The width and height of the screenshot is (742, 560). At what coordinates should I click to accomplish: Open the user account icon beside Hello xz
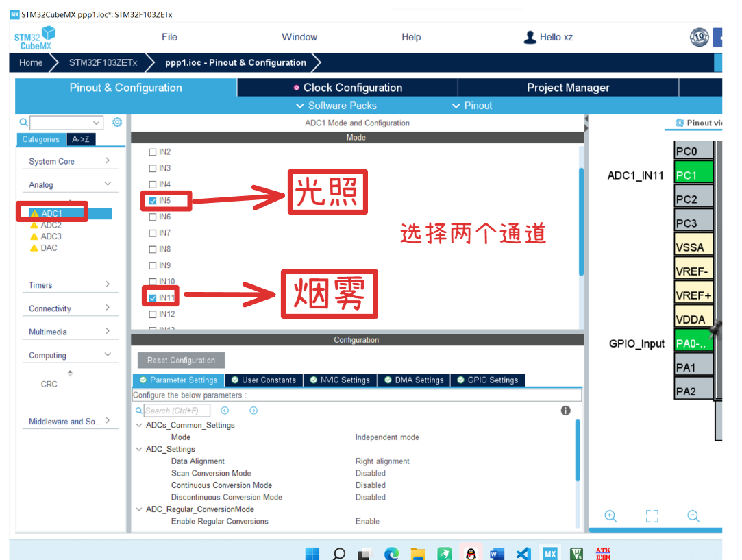pos(530,37)
